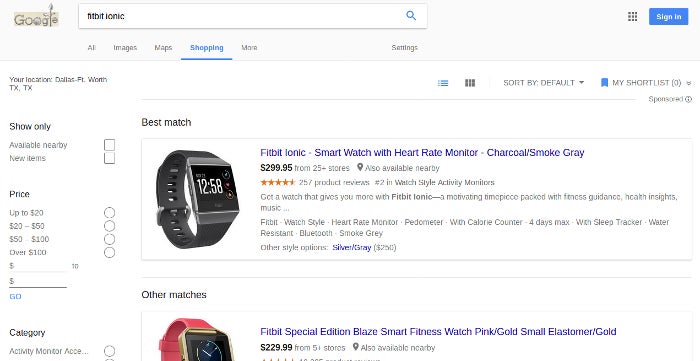Click the Fitbit Ionic watch thumbnail
700x361 pixels.
point(197,199)
